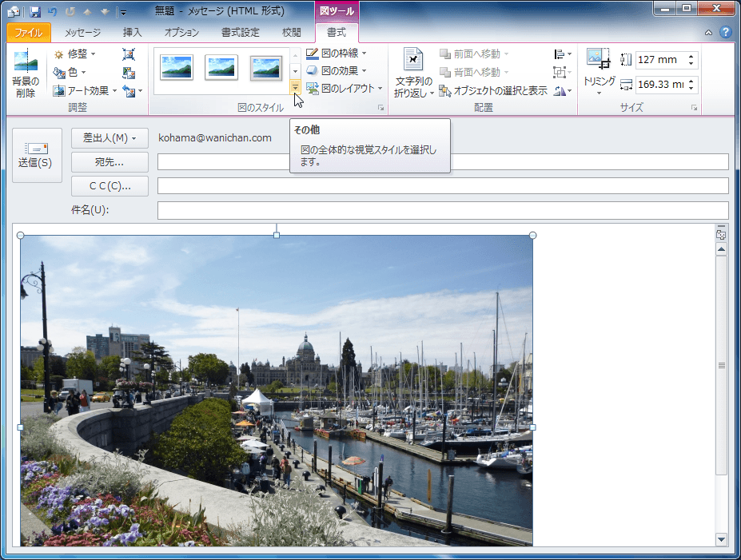Click the 件名 subject input field
741x560 pixels.
click(x=444, y=210)
